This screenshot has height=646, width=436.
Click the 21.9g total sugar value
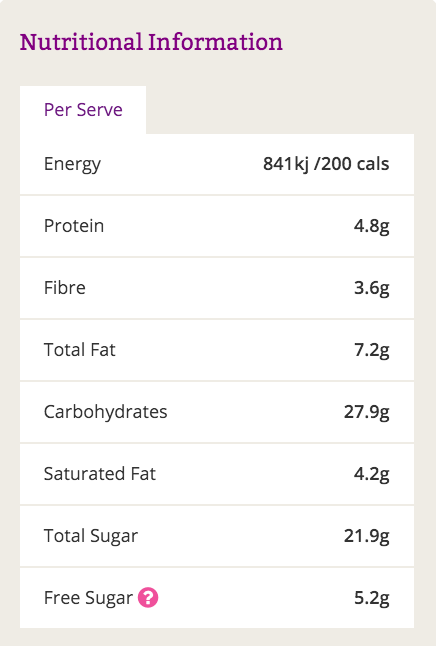coord(366,536)
